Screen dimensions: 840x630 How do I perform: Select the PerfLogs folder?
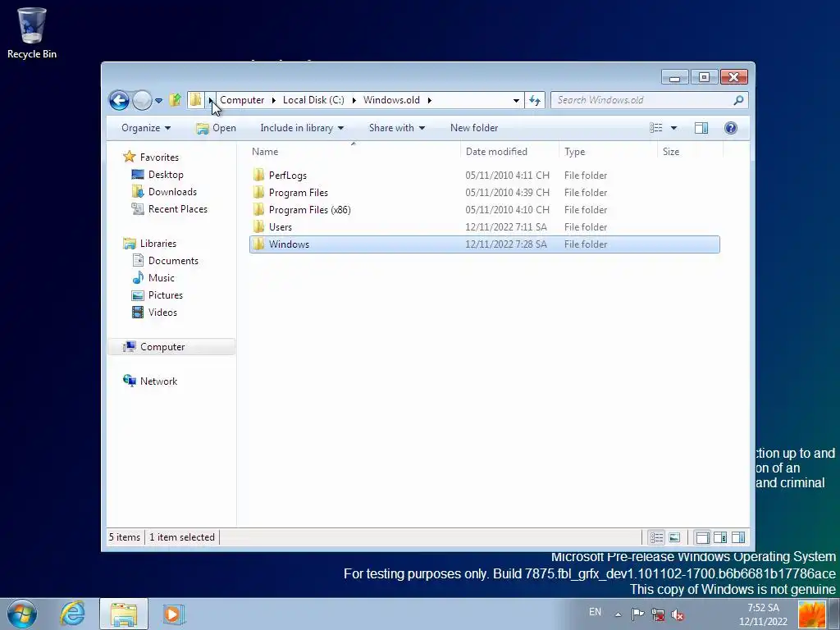pyautogui.click(x=484, y=176)
